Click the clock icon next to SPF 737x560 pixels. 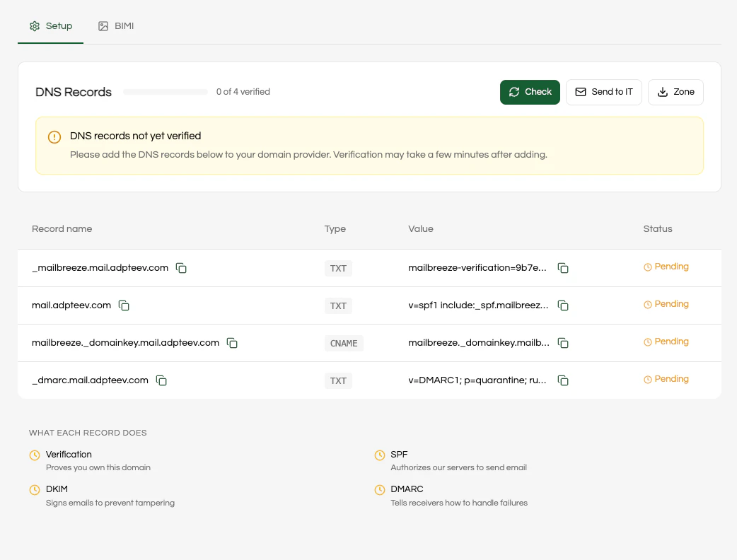[x=380, y=455]
